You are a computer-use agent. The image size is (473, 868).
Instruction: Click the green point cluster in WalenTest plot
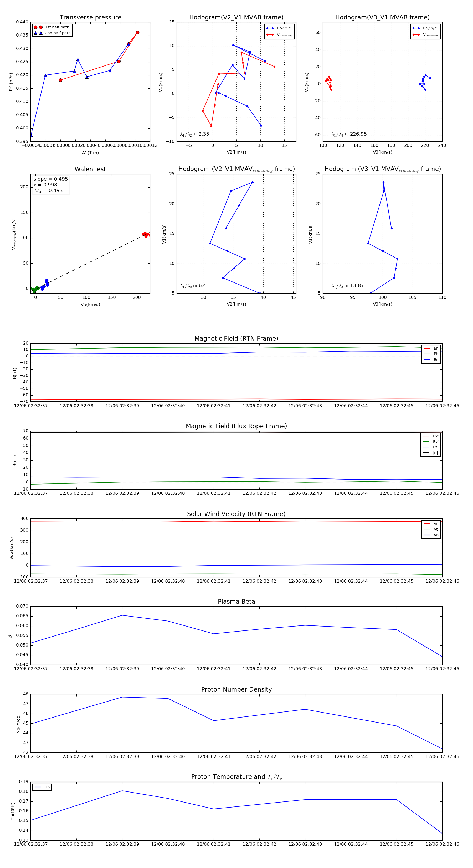coord(35,289)
